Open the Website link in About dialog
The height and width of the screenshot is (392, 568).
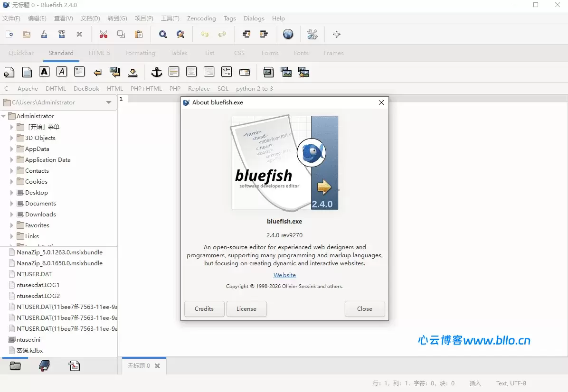(x=284, y=275)
